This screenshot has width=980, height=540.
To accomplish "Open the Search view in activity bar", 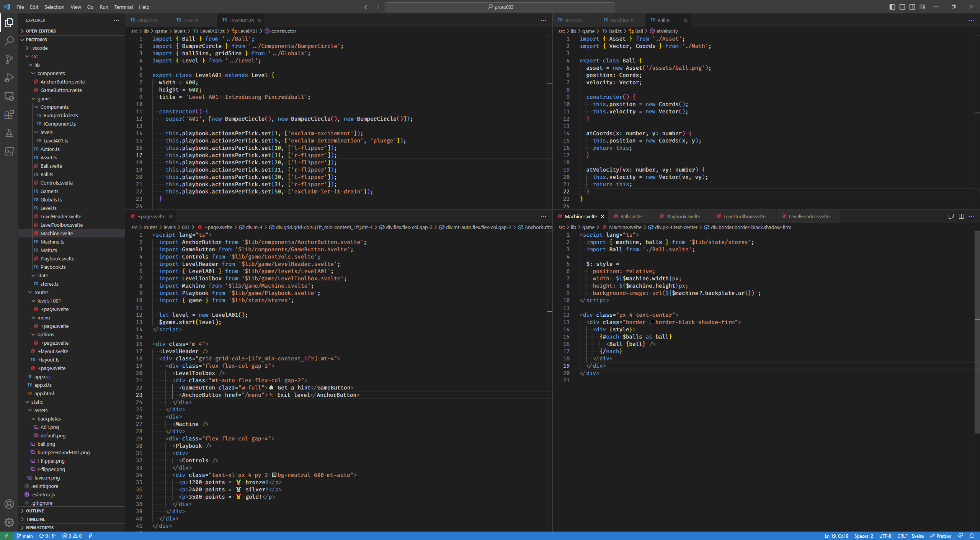I will click(9, 41).
